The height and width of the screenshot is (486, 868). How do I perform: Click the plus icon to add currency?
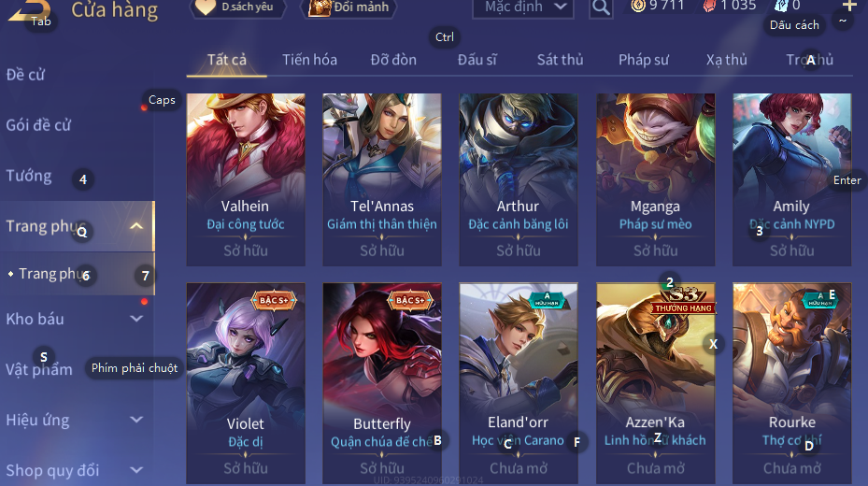click(849, 7)
